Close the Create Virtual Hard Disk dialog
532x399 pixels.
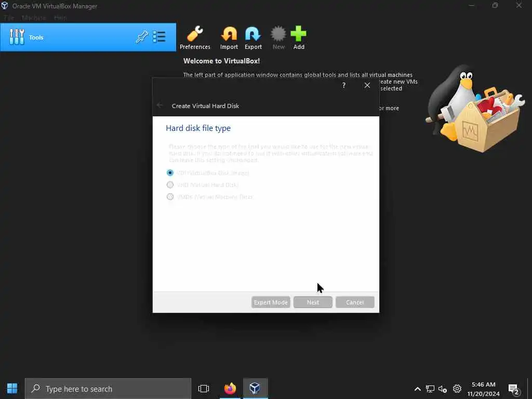[367, 85]
